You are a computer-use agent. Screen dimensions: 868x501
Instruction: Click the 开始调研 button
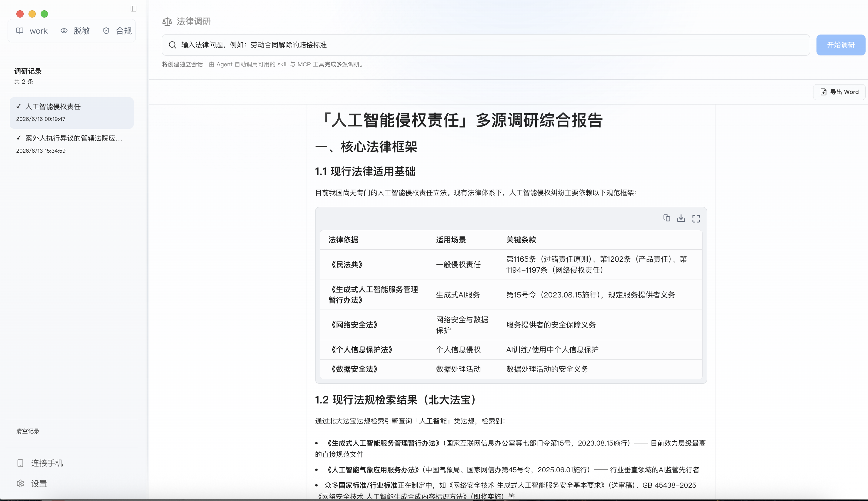[840, 45]
